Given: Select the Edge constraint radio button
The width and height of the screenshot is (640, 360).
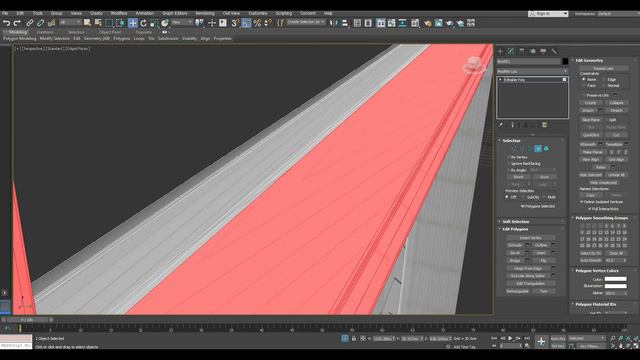Looking at the screenshot, I should pos(604,80).
